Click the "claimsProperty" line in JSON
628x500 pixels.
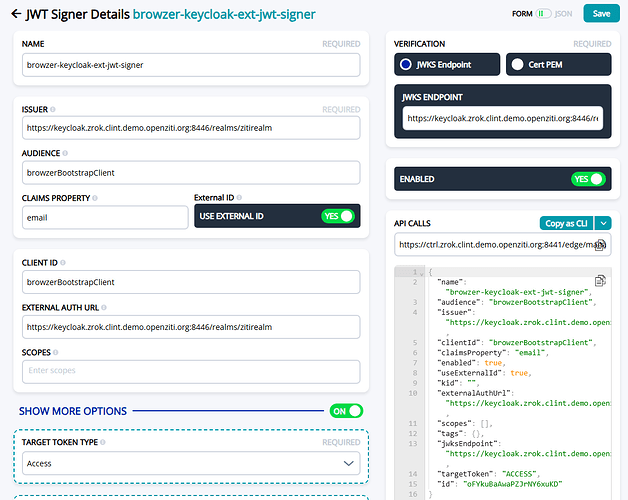493,353
